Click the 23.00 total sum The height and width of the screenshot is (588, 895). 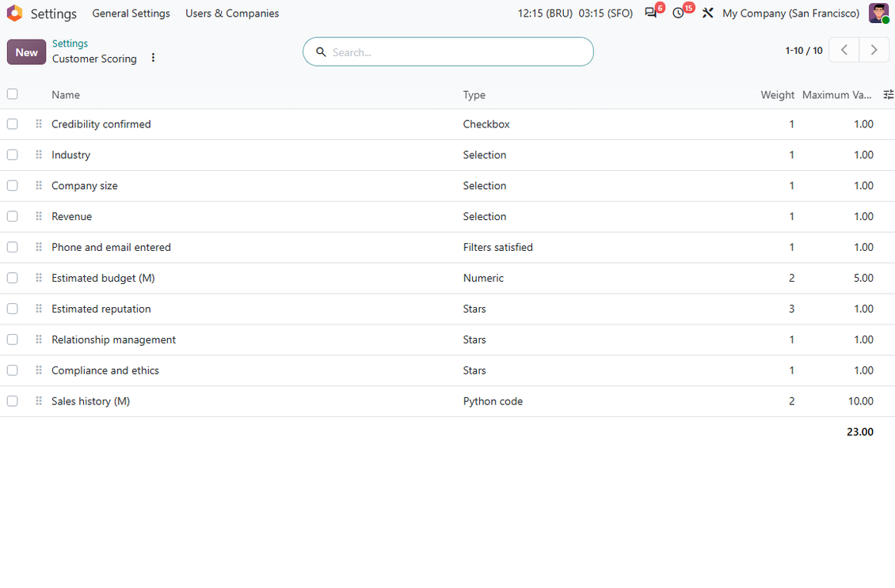[x=860, y=432]
